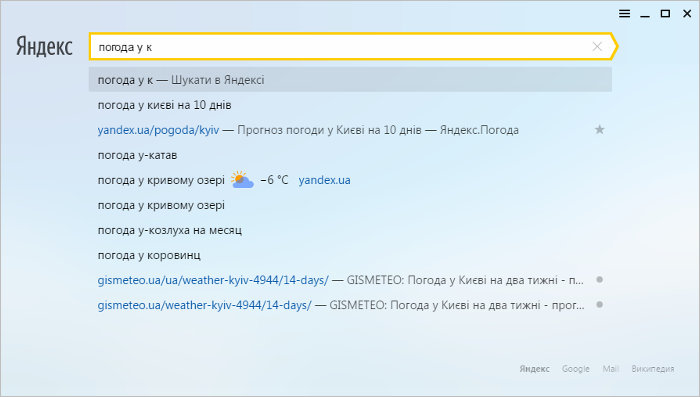The height and width of the screenshot is (397, 700).
Task: Switch search engine to Википедия
Action: click(x=653, y=369)
